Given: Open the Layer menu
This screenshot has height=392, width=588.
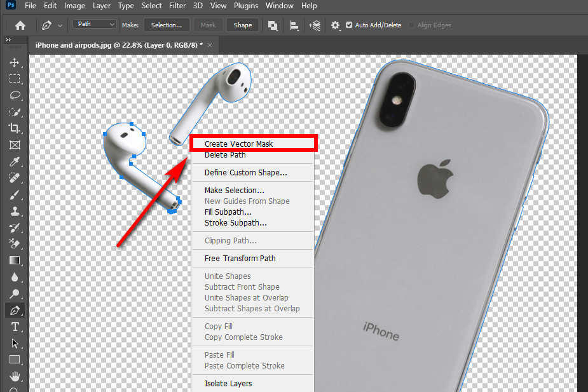Looking at the screenshot, I should click(x=102, y=6).
